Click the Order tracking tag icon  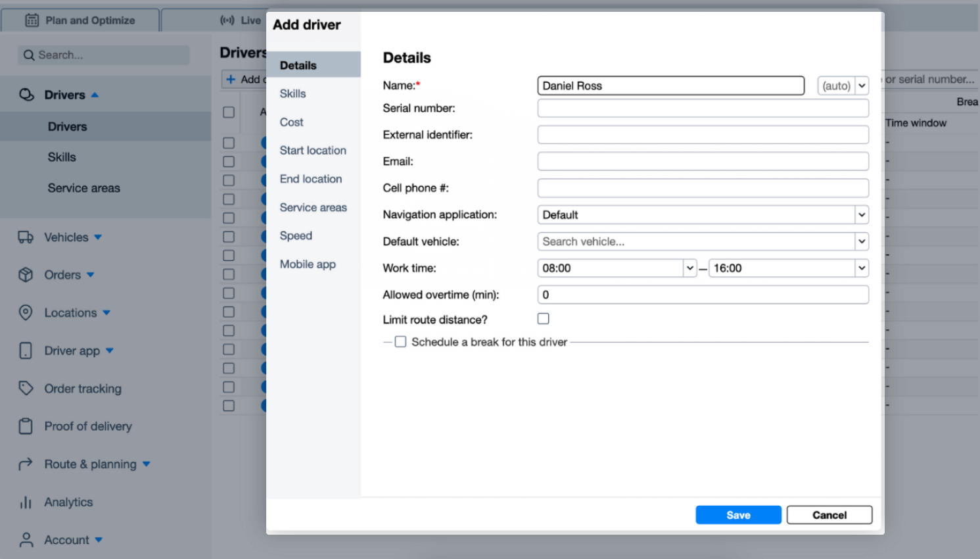[x=25, y=389]
